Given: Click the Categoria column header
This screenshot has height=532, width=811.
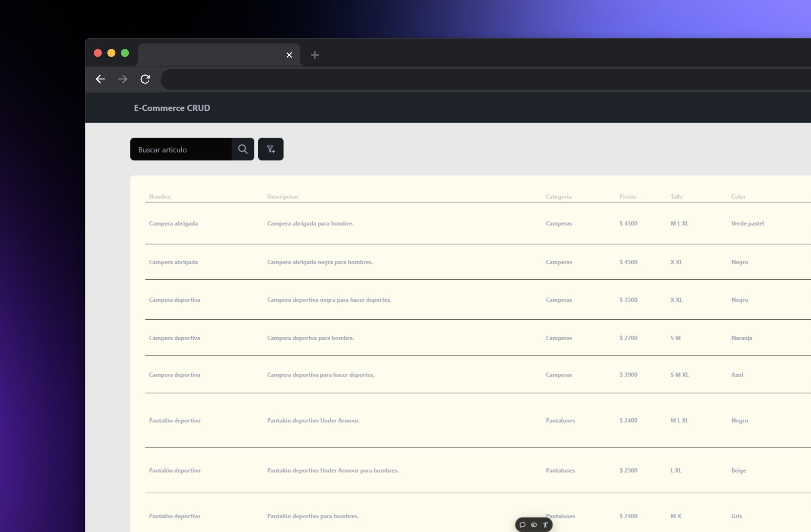Looking at the screenshot, I should click(558, 197).
